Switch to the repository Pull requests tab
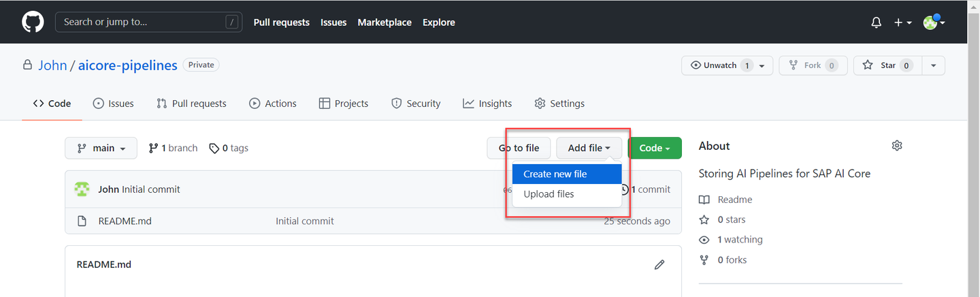This screenshot has height=297, width=980. [x=191, y=104]
